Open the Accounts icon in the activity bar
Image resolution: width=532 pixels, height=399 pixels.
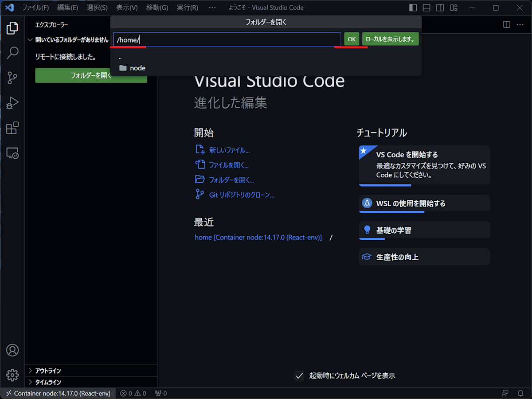pyautogui.click(x=12, y=350)
